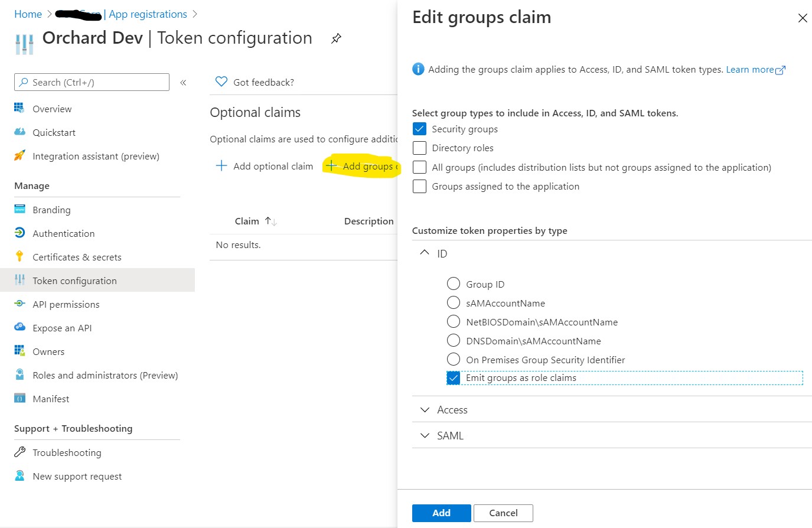Click the Description column header
This screenshot has height=528, width=812.
pos(369,221)
